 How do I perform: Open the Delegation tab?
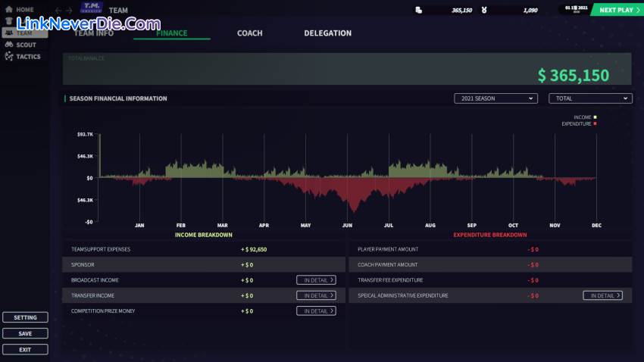pyautogui.click(x=327, y=33)
